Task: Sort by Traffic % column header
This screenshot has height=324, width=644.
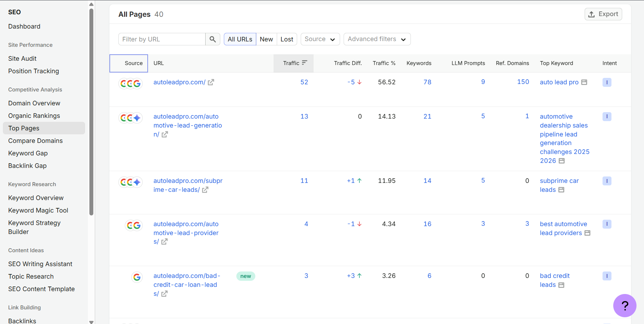Action: [384, 63]
